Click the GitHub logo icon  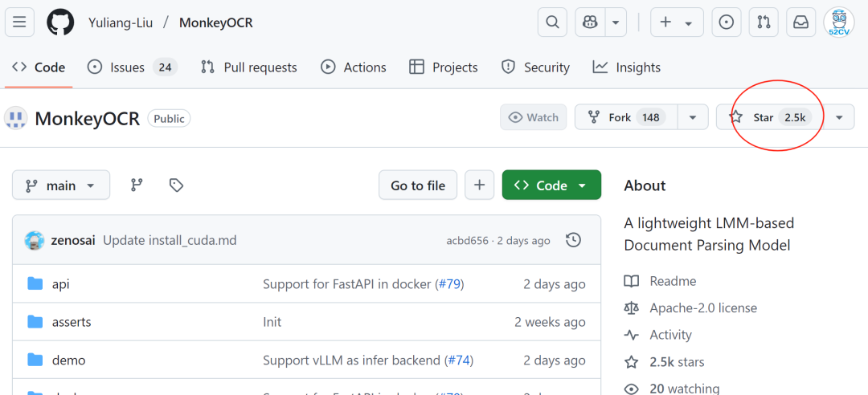click(x=60, y=22)
